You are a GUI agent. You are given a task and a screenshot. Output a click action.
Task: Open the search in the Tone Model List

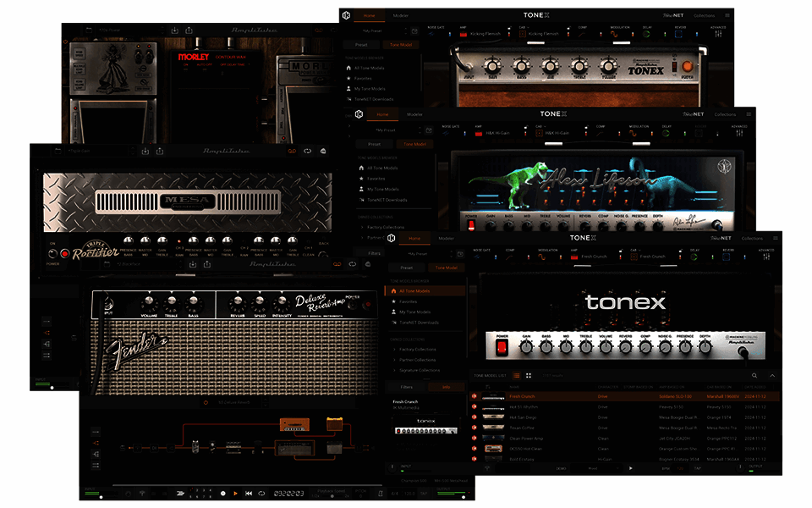pos(753,375)
